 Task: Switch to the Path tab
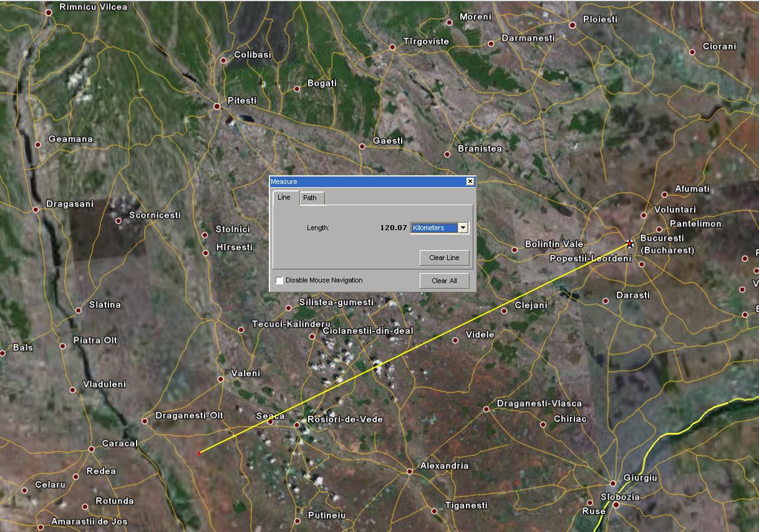tap(310, 198)
